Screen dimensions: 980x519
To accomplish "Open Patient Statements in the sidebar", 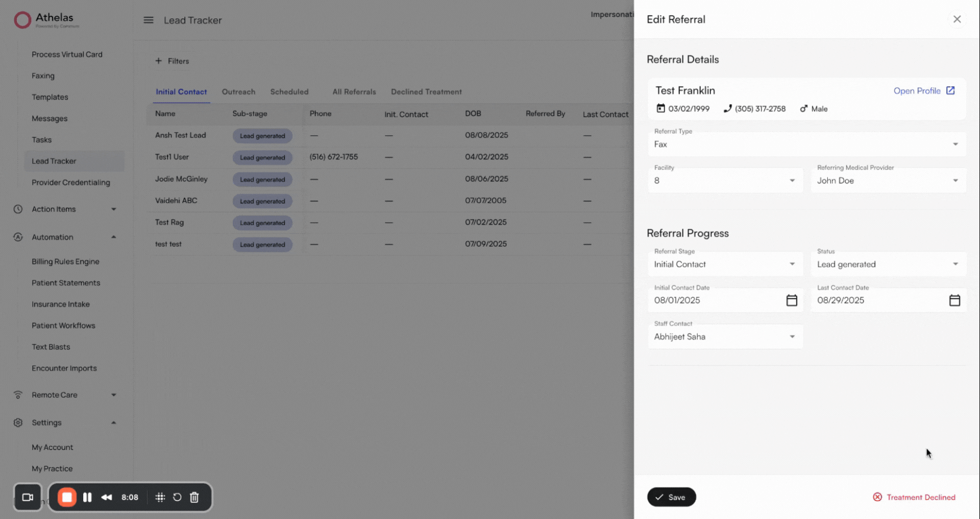I will tap(66, 283).
